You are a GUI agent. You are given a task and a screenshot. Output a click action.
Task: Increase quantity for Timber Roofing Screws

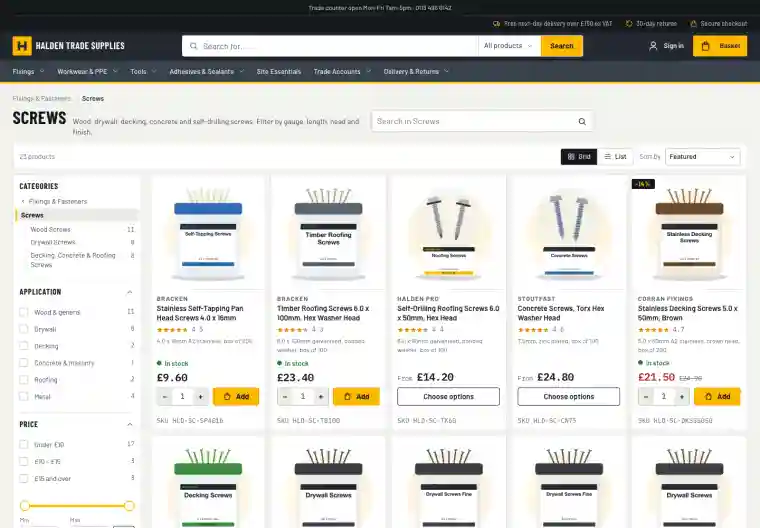pyautogui.click(x=320, y=397)
